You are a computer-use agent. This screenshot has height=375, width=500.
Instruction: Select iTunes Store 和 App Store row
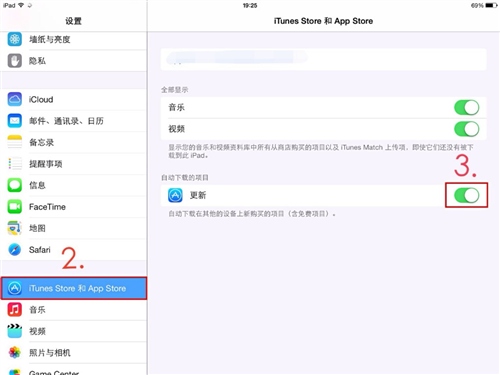[73, 288]
